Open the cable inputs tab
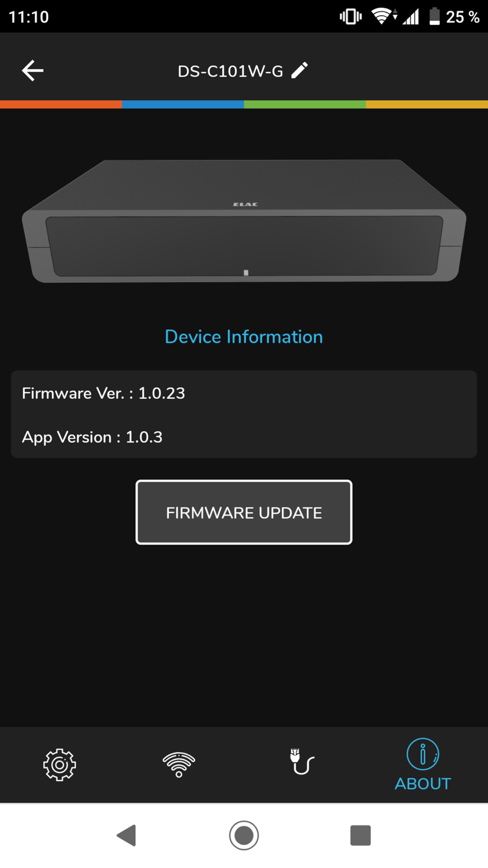Image resolution: width=488 pixels, height=868 pixels. 302,762
